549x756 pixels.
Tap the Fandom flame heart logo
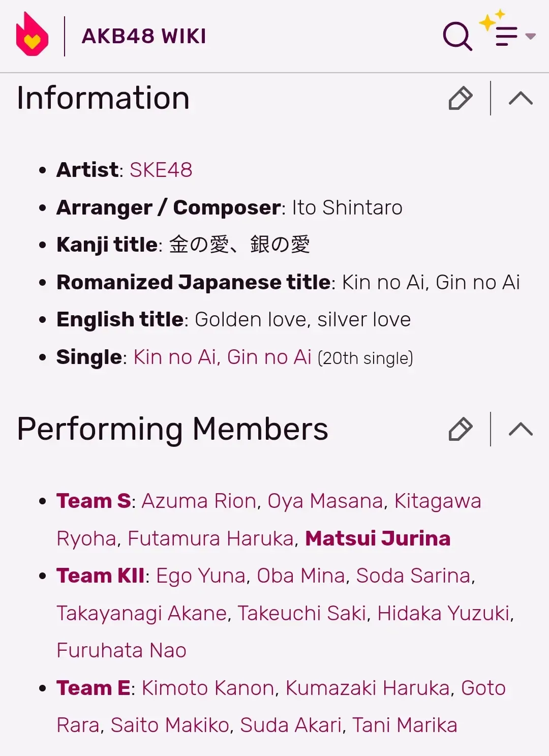(x=32, y=34)
